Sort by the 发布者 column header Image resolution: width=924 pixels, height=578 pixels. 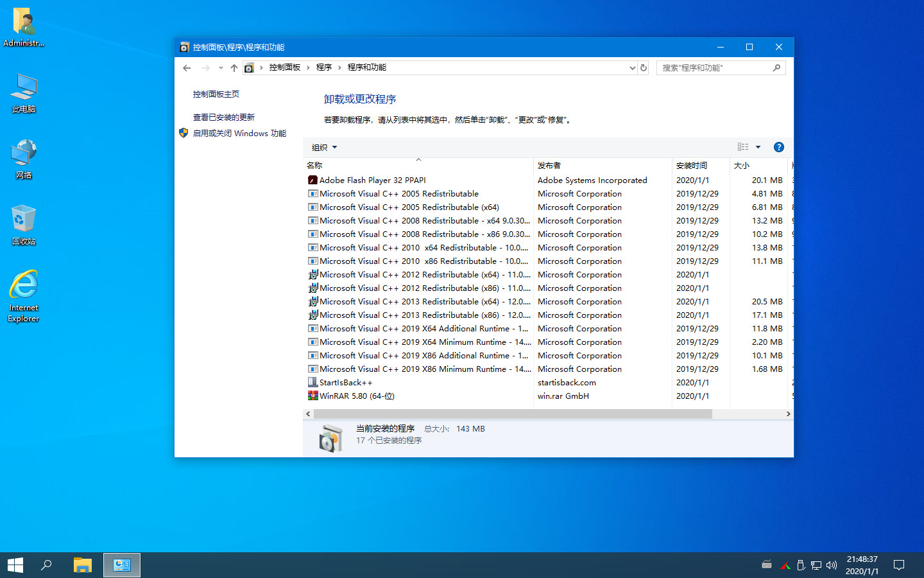point(603,166)
